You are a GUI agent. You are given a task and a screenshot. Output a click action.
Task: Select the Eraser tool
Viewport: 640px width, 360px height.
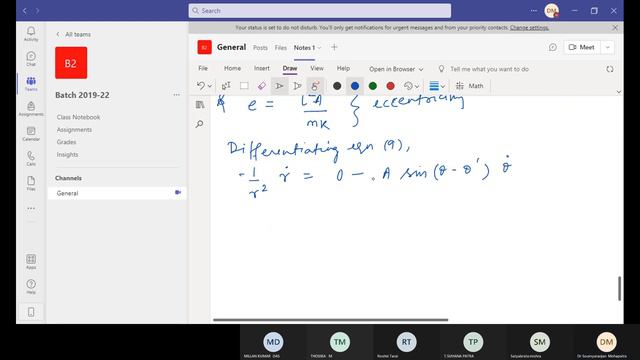pyautogui.click(x=262, y=86)
